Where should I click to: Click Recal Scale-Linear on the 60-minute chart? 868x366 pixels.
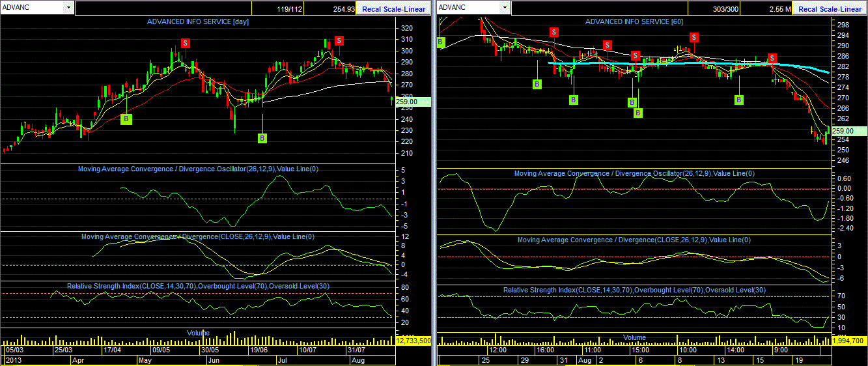tap(830, 9)
